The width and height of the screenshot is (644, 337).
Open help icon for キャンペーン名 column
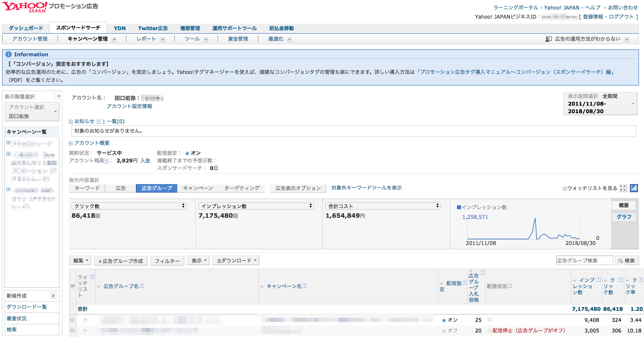tap(304, 285)
